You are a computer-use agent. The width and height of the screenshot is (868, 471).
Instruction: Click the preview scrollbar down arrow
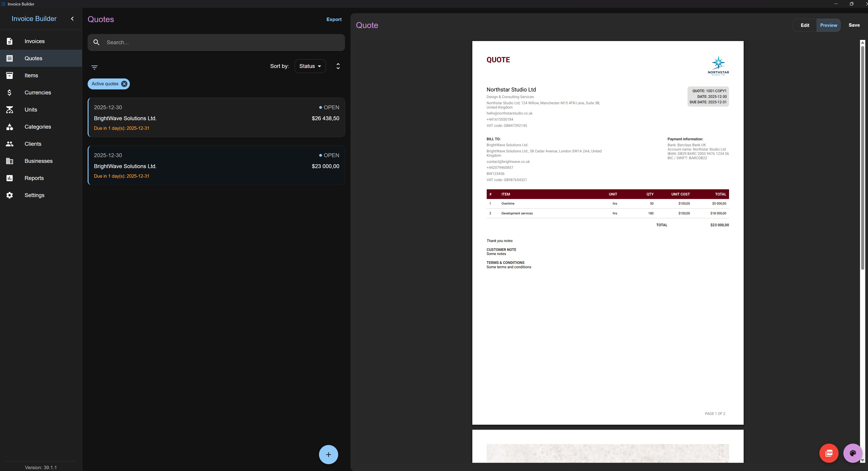(x=863, y=460)
